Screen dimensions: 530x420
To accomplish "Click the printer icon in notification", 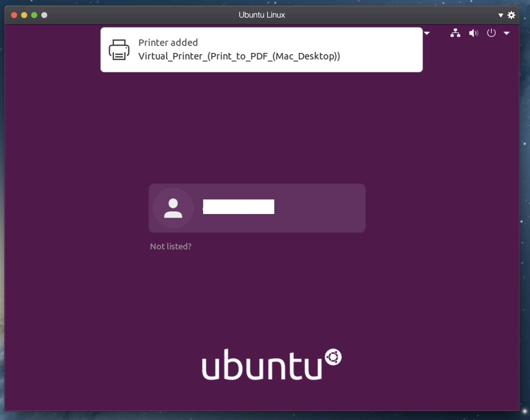I will click(119, 50).
